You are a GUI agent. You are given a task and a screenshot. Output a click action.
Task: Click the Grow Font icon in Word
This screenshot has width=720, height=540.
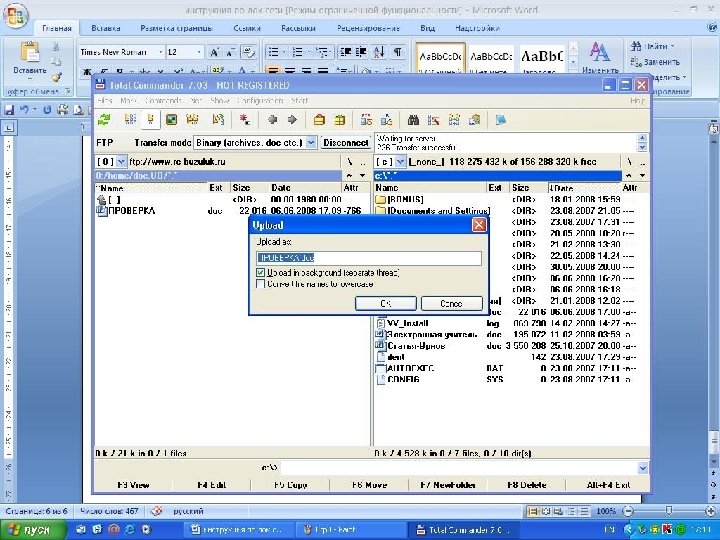[214, 52]
